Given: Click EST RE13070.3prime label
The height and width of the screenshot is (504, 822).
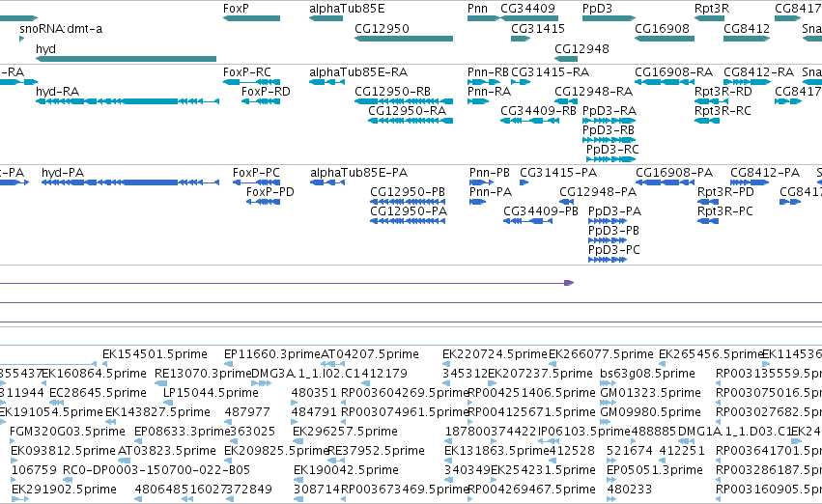Looking at the screenshot, I should (203, 374).
